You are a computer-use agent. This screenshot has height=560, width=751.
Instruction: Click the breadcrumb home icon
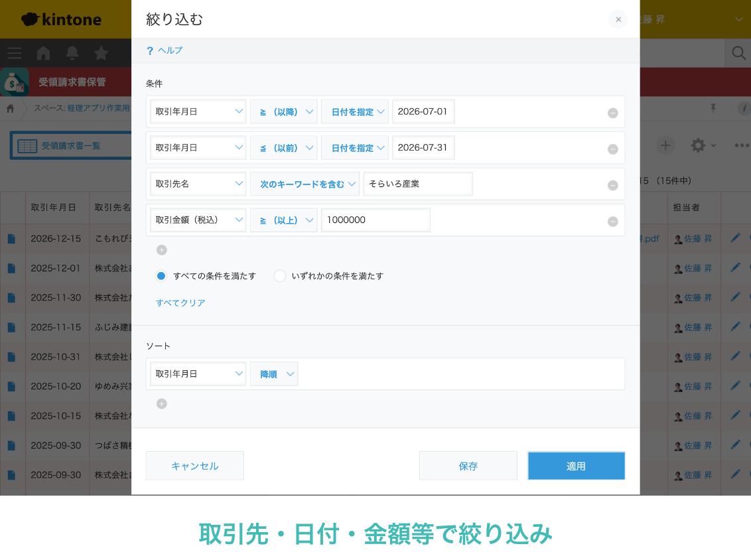point(10,108)
